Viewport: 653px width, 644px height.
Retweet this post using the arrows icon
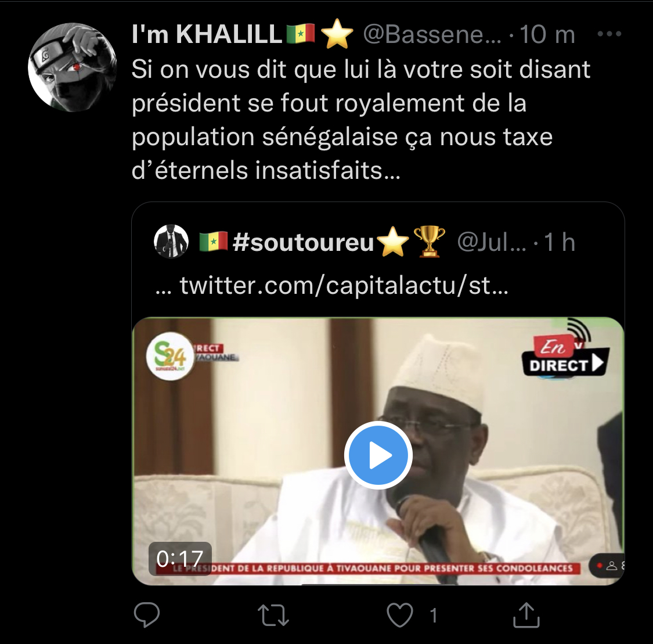(x=273, y=615)
